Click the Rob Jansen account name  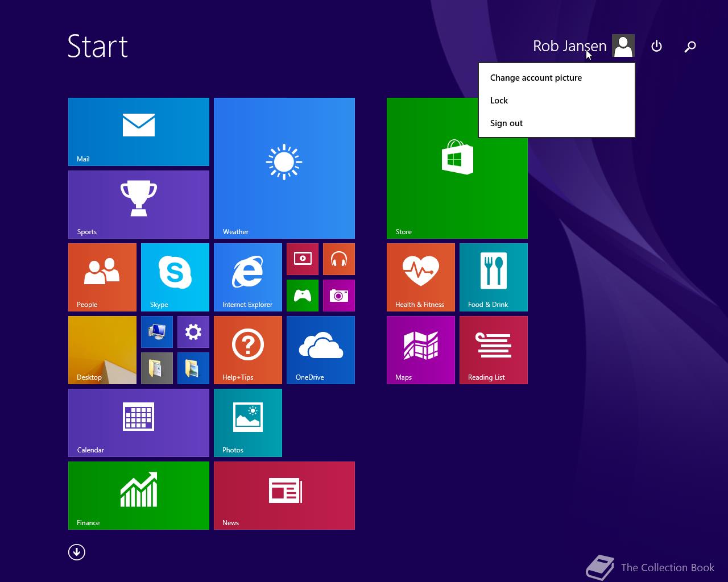pyautogui.click(x=570, y=46)
